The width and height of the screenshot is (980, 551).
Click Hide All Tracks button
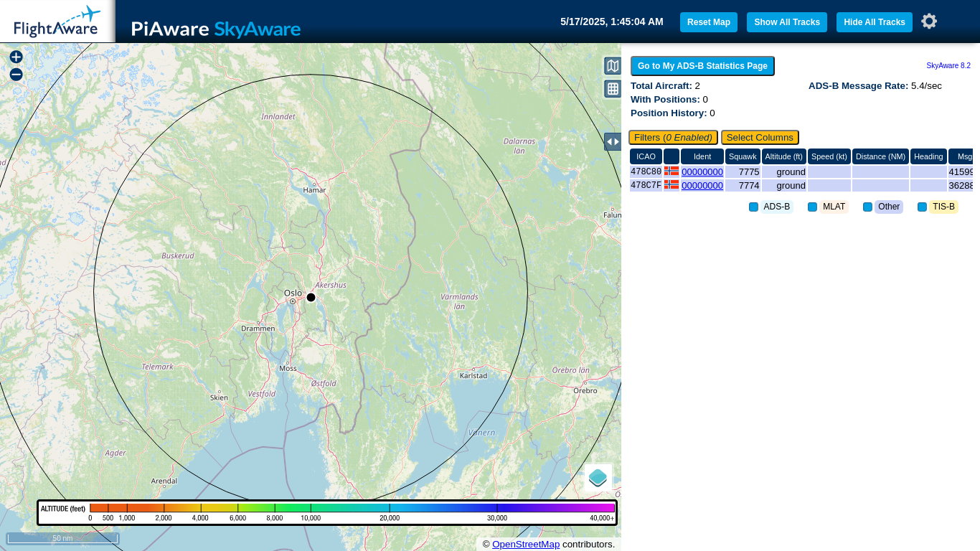(x=875, y=22)
